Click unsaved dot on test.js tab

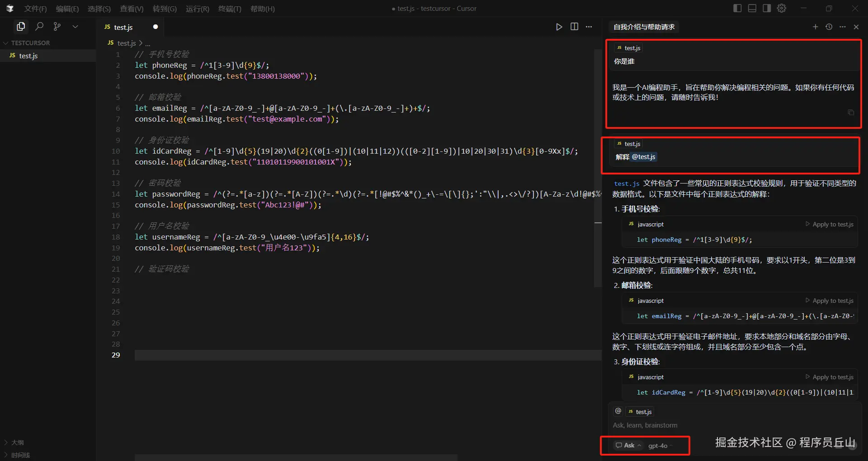(156, 27)
